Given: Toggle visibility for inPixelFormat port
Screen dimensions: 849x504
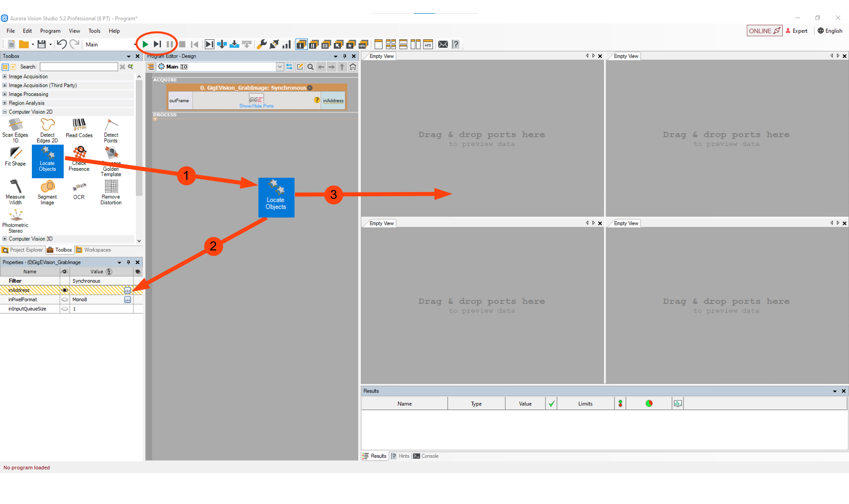Looking at the screenshot, I should click(x=65, y=300).
